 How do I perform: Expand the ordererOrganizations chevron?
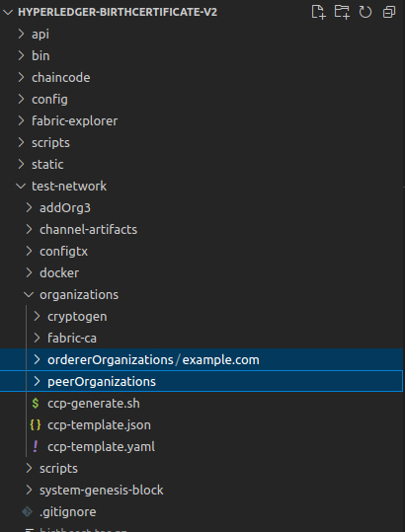[x=37, y=359]
